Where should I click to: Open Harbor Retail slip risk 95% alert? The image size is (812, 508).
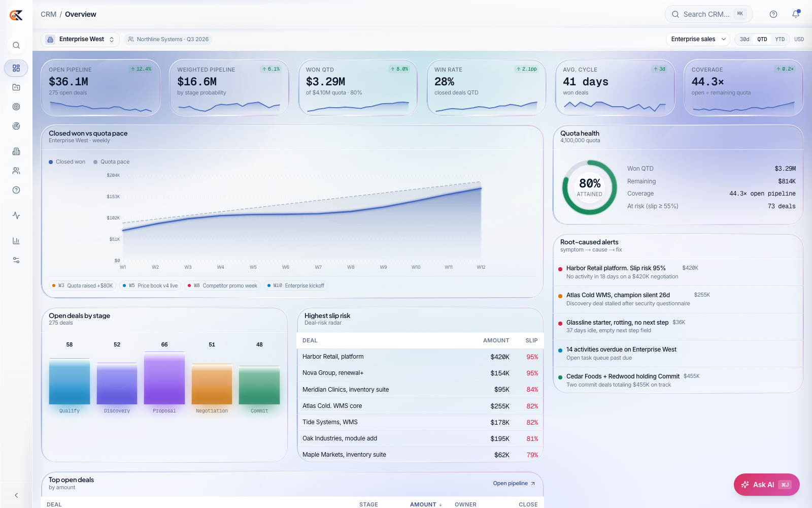[678, 272]
